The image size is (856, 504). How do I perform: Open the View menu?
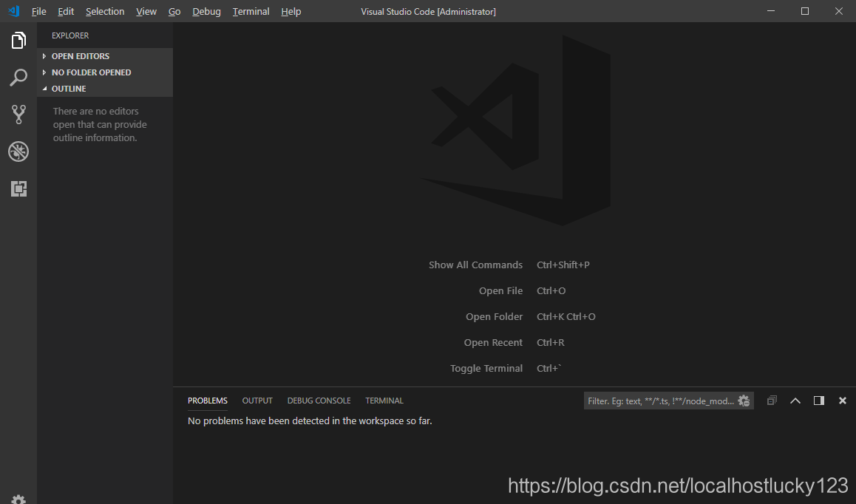pyautogui.click(x=146, y=12)
